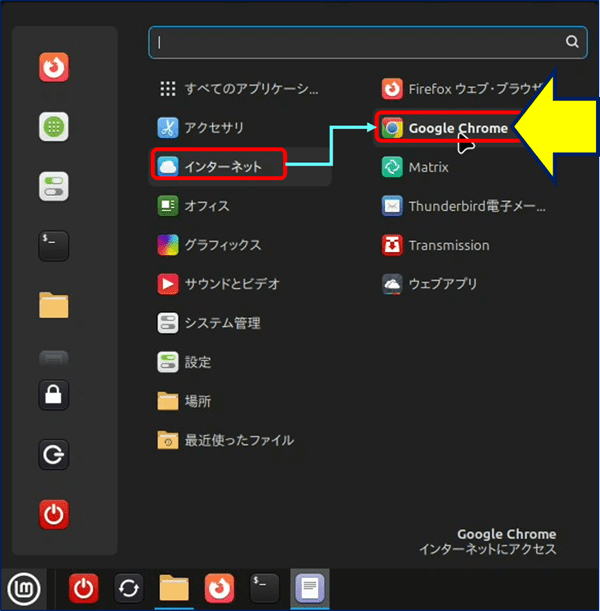Launch Transmission torrent client

pos(464,245)
